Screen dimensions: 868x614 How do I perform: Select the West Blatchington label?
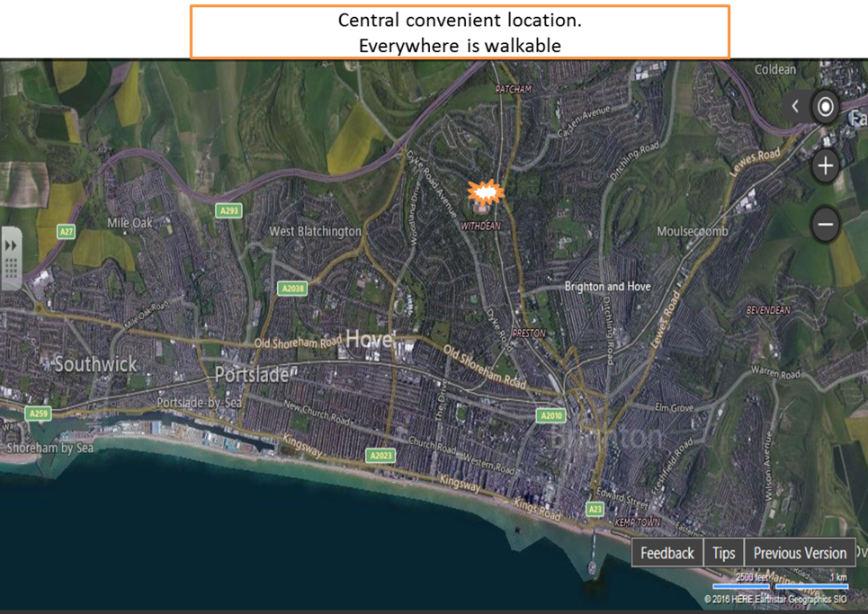point(315,231)
